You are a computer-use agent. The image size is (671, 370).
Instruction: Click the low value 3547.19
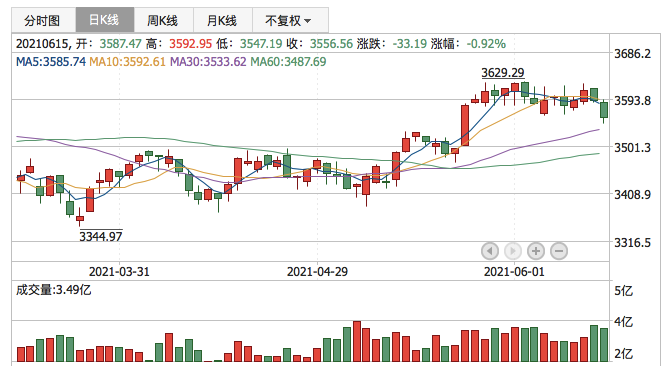[x=261, y=44]
